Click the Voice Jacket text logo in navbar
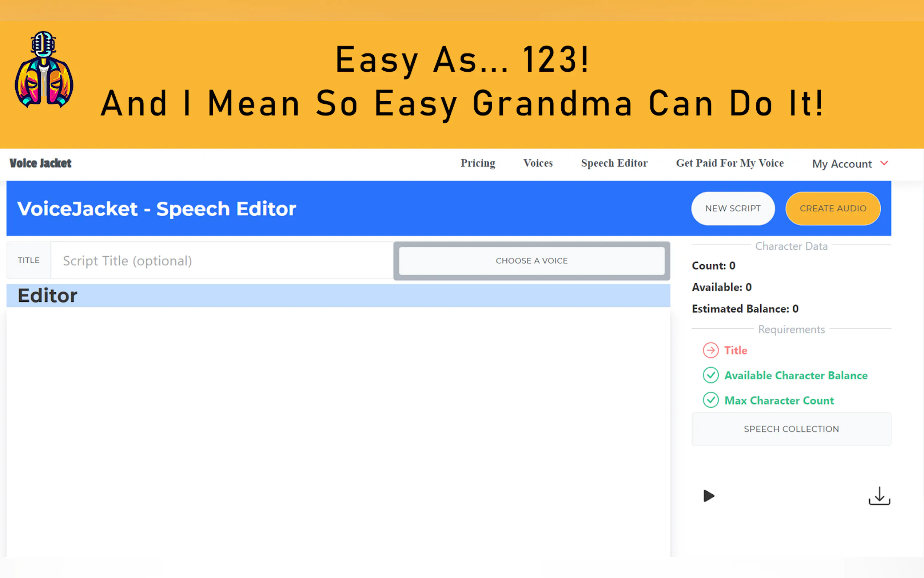Viewport: 924px width, 578px height. click(x=40, y=163)
